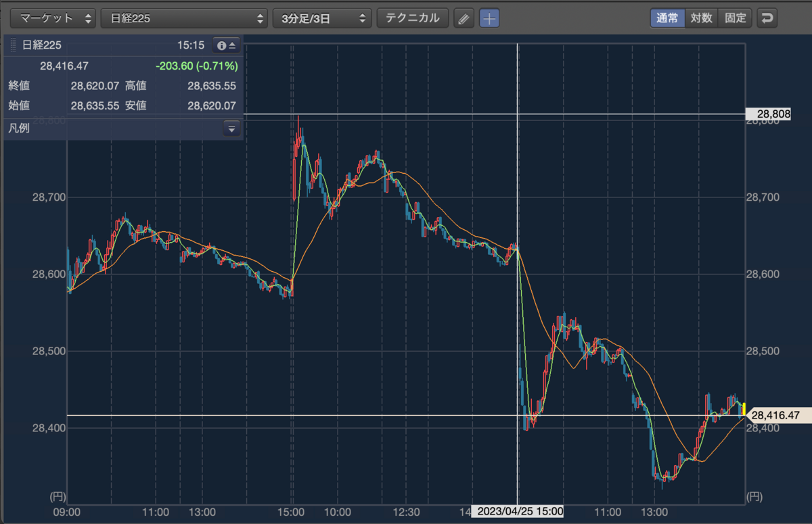Click the 始値 28,635.55 value
Screen dimensions: 812x524
point(95,105)
